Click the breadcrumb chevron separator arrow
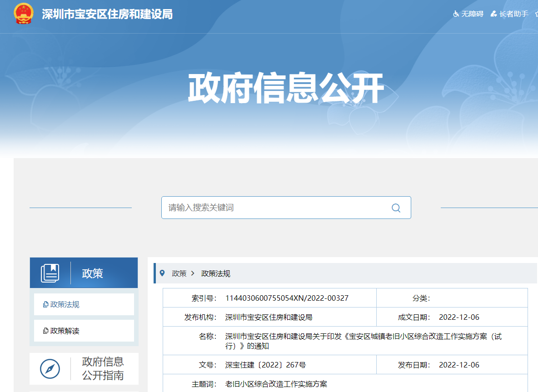 193,273
